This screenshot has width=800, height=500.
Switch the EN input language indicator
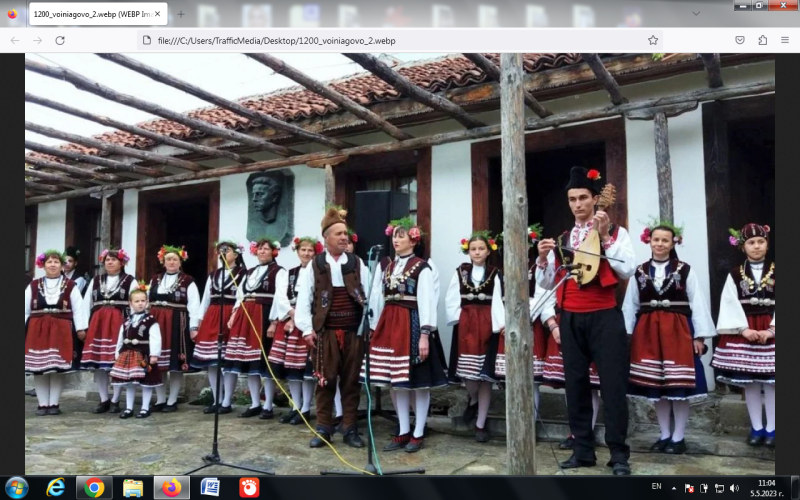[x=656, y=487]
